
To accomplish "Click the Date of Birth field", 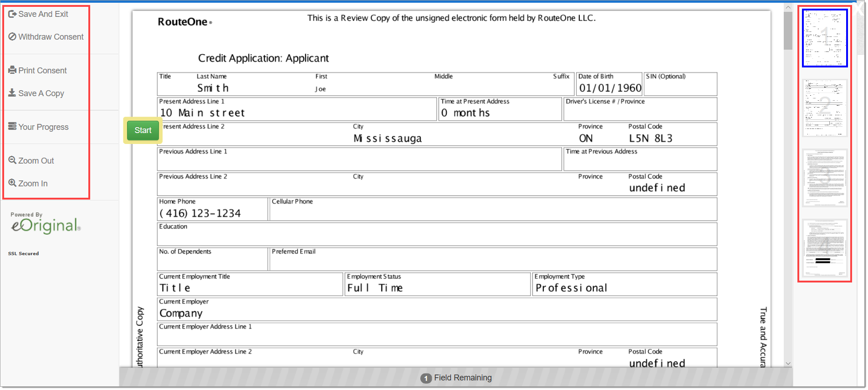I will 609,84.
